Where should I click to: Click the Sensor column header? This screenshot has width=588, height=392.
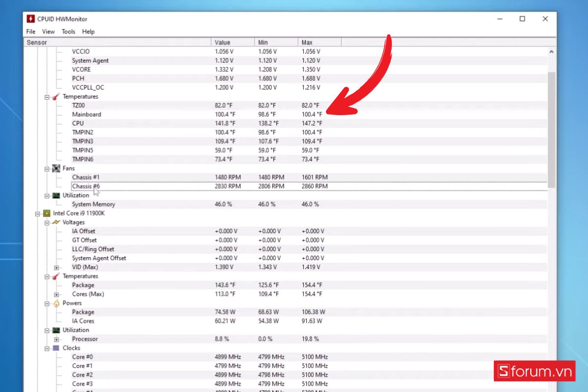coord(118,42)
